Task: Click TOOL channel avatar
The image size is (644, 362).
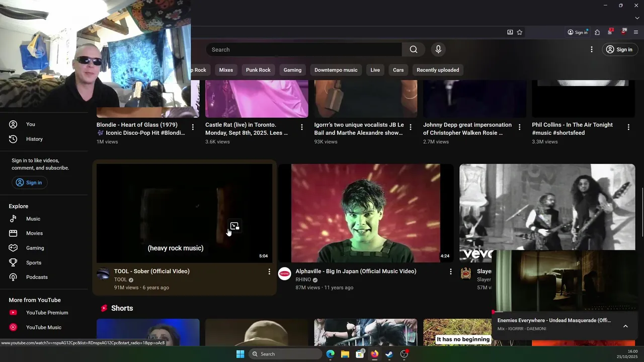Action: point(103,274)
